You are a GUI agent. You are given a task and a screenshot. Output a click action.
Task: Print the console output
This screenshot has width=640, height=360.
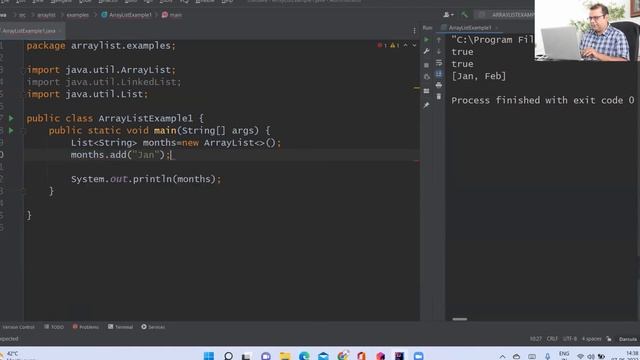(x=439, y=85)
